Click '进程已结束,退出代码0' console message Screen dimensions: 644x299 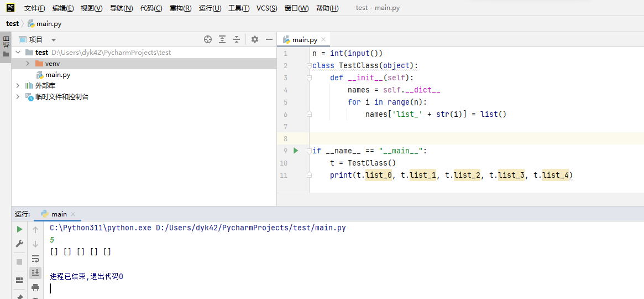pos(87,276)
